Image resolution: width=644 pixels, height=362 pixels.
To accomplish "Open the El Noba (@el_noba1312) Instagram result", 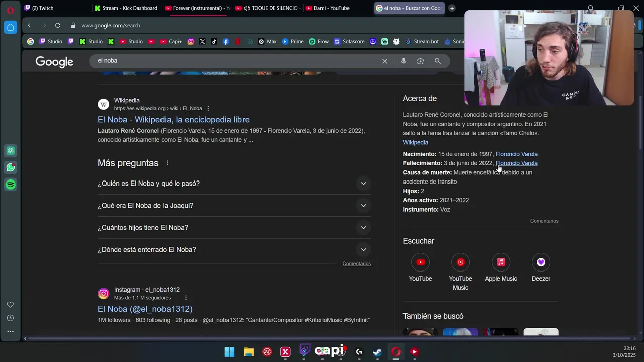I will 145,309.
